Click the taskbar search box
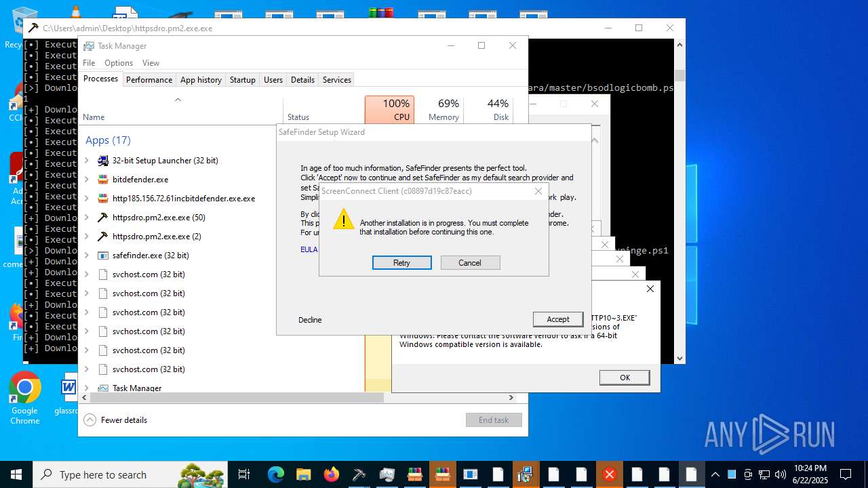Screen dimensions: 868x488 pyautogui.click(x=129, y=474)
